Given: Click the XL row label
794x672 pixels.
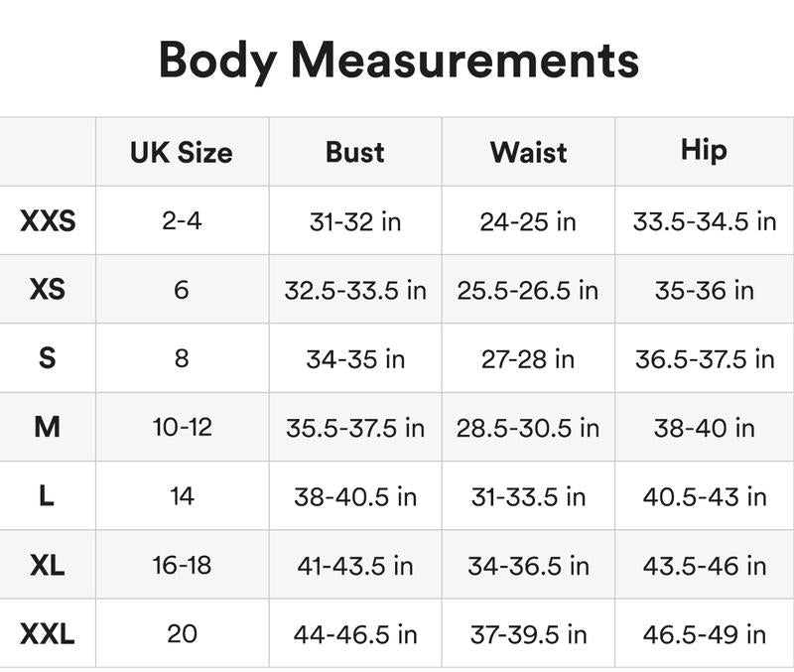Looking at the screenshot, I should pyautogui.click(x=48, y=565).
